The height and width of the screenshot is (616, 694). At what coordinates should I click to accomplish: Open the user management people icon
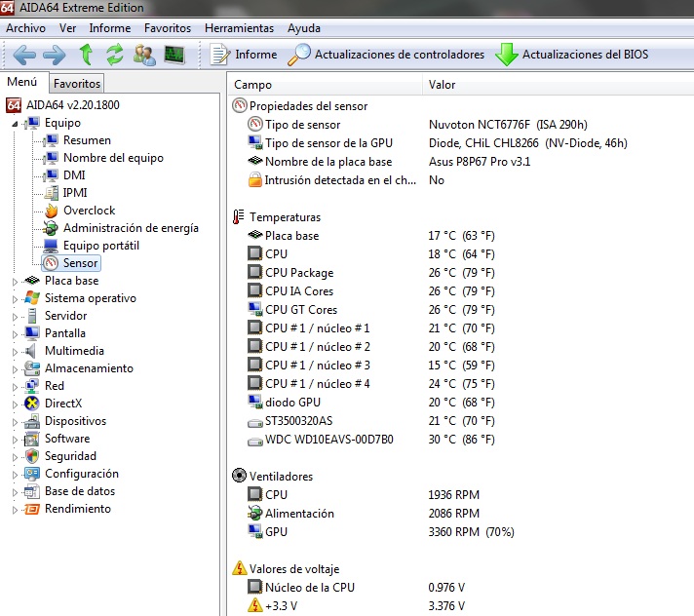pos(144,55)
